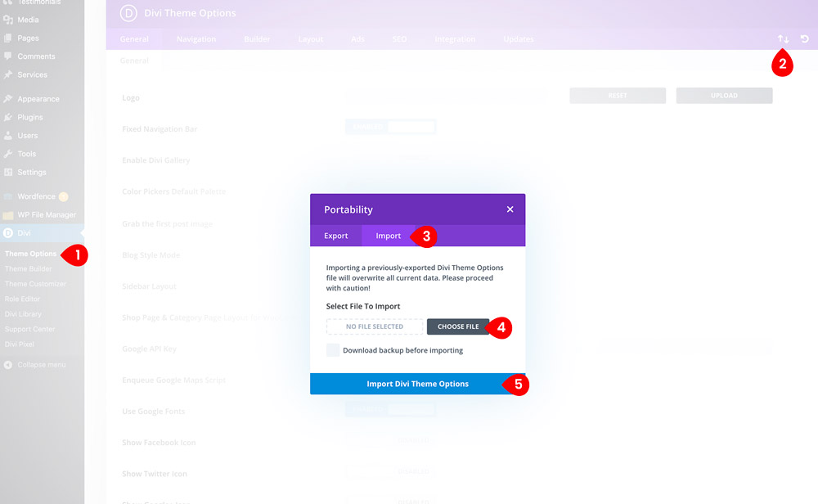Click the Pages sidebar icon
Image resolution: width=818 pixels, height=504 pixels.
[8, 38]
